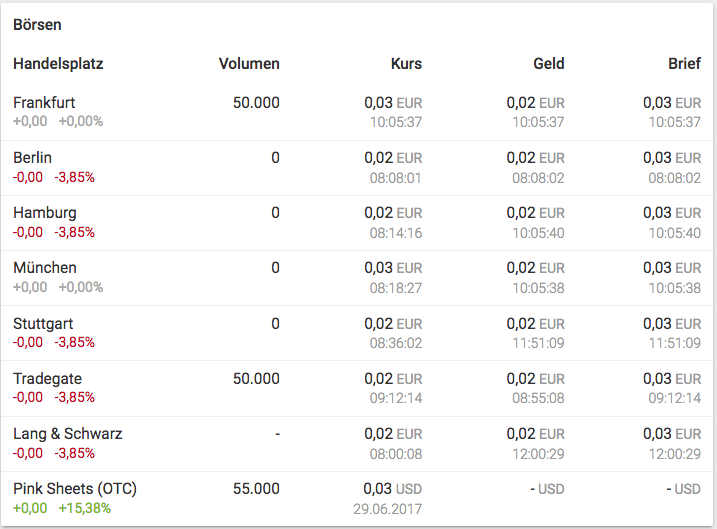Click the Kurs column header
This screenshot has width=717, height=529.
point(406,64)
